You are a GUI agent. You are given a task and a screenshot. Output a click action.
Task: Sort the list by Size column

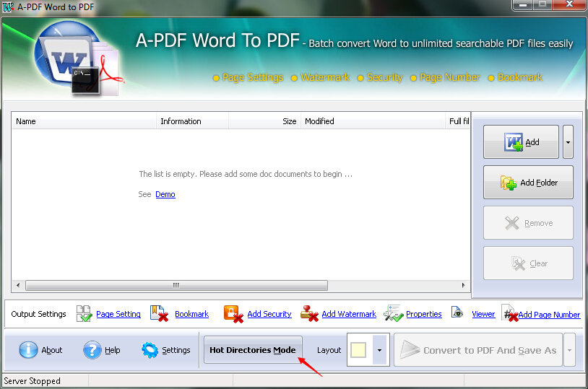tap(264, 121)
